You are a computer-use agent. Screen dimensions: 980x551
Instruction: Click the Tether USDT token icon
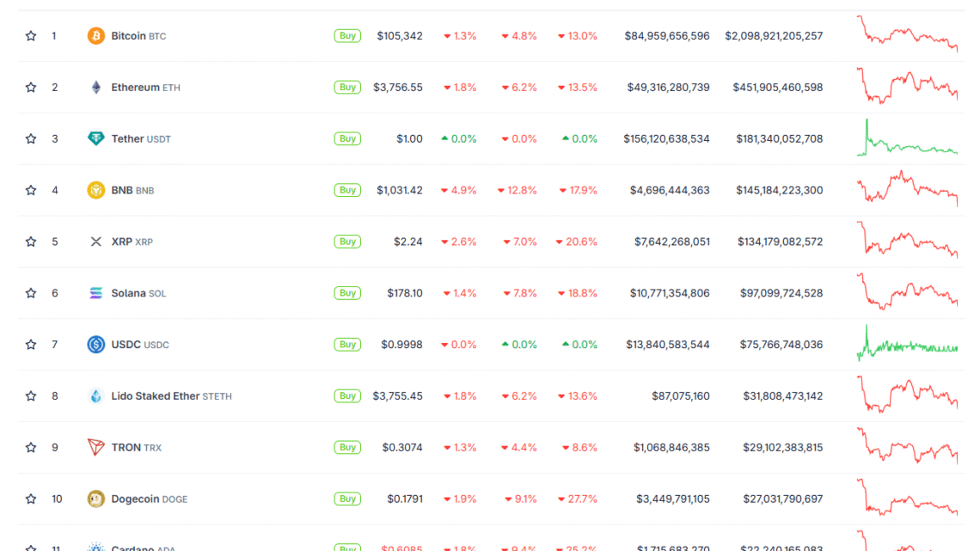point(95,138)
